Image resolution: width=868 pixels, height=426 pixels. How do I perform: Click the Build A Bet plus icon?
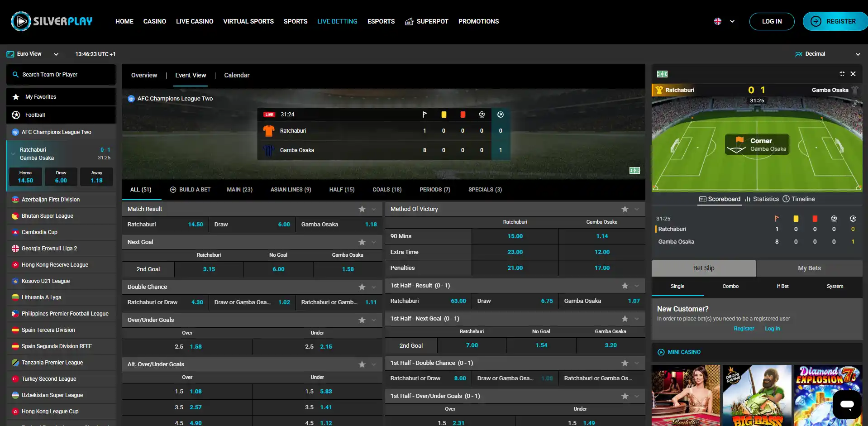pos(173,190)
